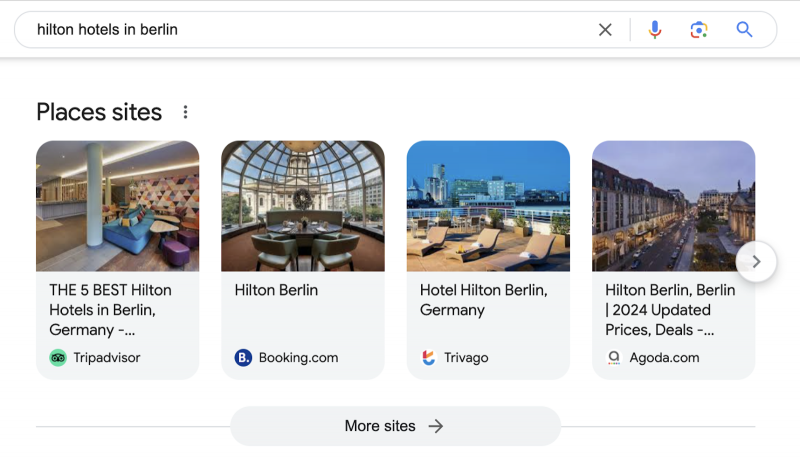
Task: Select the colorful lounge photo thumbnail
Action: [x=117, y=206]
